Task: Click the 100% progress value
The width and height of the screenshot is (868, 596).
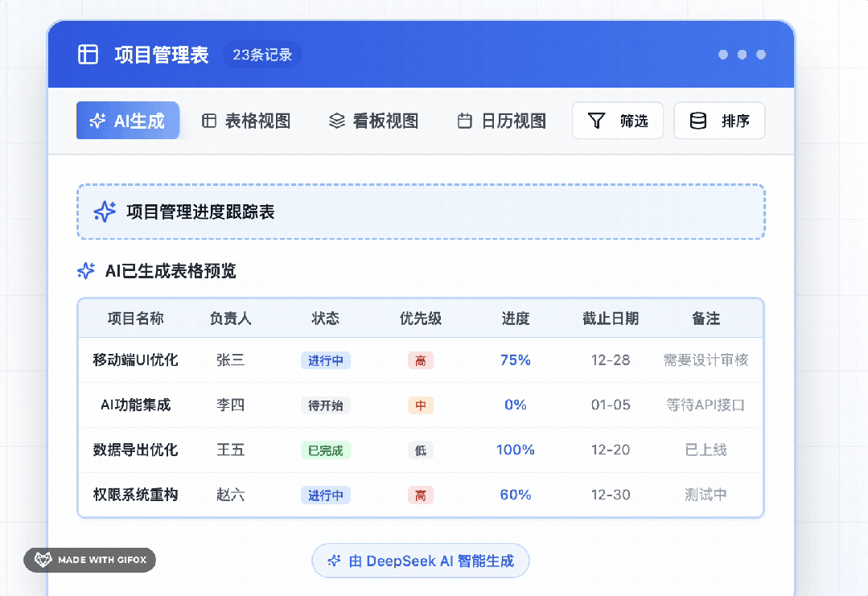Action: [516, 450]
